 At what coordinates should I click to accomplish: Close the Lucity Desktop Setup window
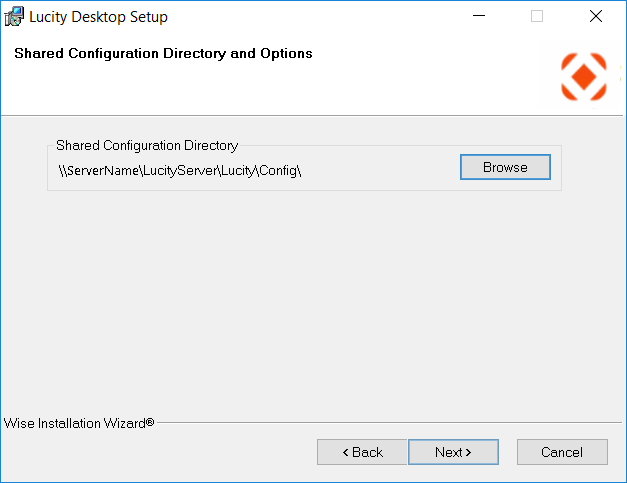click(596, 17)
